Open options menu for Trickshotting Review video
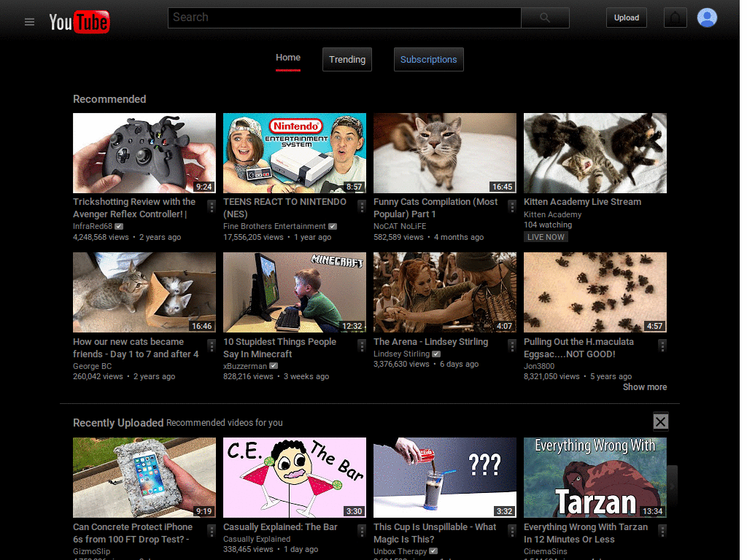The height and width of the screenshot is (560, 747). 212,206
